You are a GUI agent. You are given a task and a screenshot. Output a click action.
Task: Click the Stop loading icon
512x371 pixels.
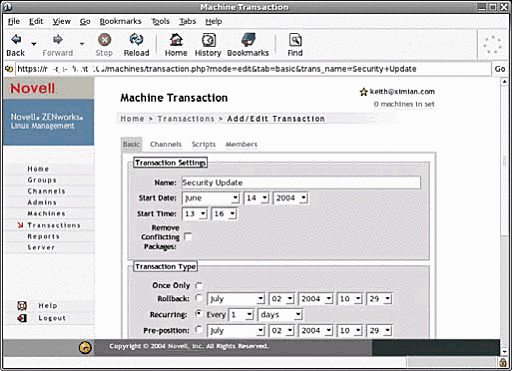click(104, 40)
